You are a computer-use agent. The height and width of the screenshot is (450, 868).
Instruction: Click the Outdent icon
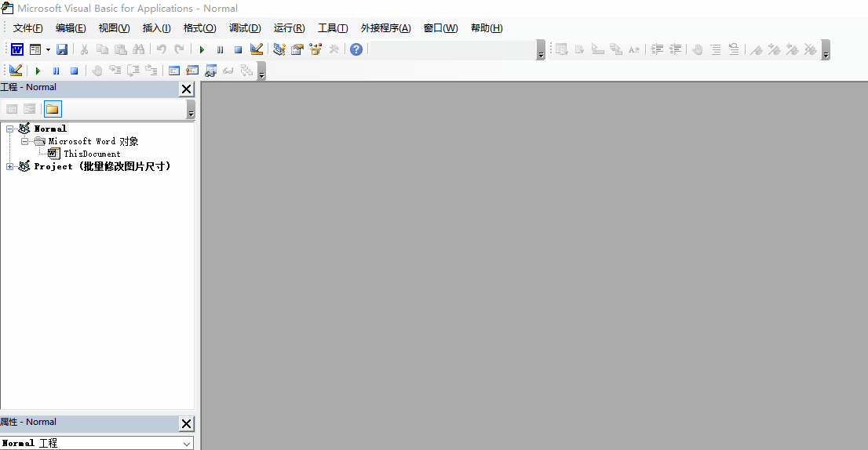tap(676, 49)
